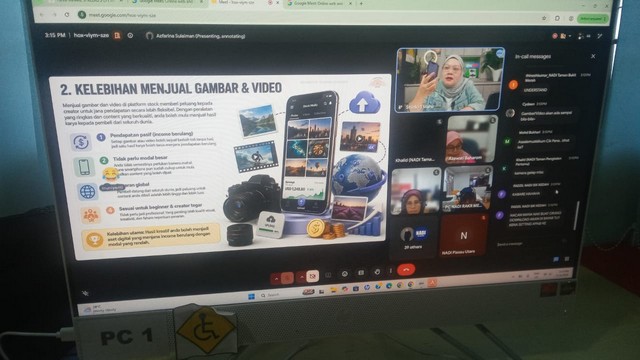640x360 pixels.
Task: Toggle the muted microphone button
Action: click(287, 278)
